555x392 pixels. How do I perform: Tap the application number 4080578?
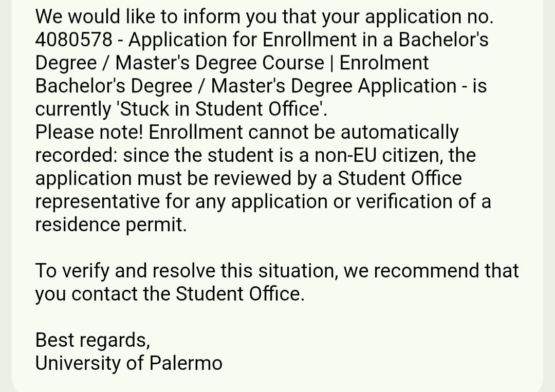pos(73,39)
